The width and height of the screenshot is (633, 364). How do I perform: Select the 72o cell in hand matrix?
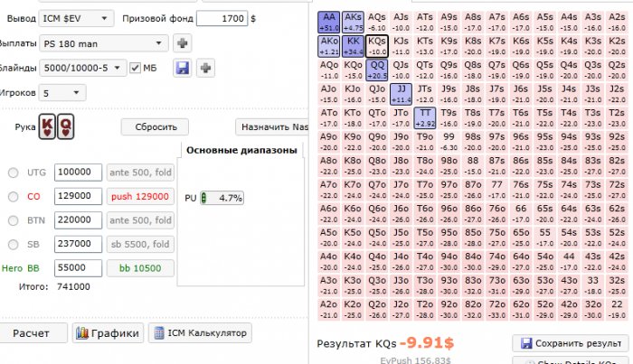click(x=497, y=309)
